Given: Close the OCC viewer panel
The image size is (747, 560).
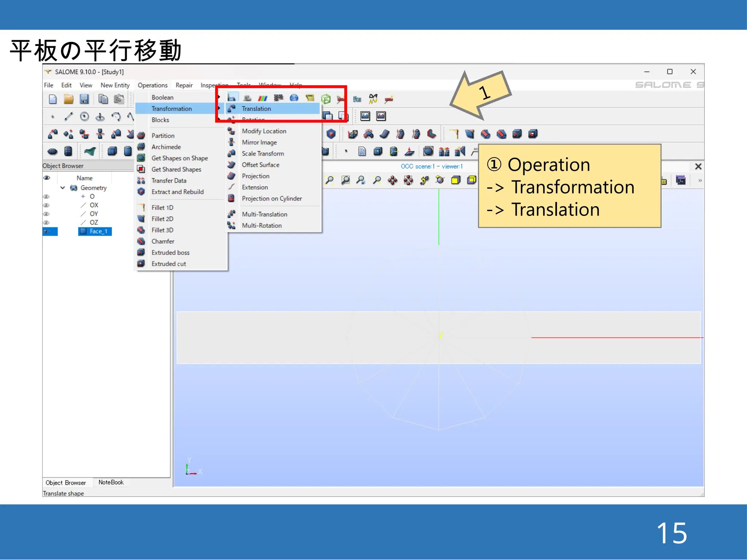Looking at the screenshot, I should [x=698, y=167].
